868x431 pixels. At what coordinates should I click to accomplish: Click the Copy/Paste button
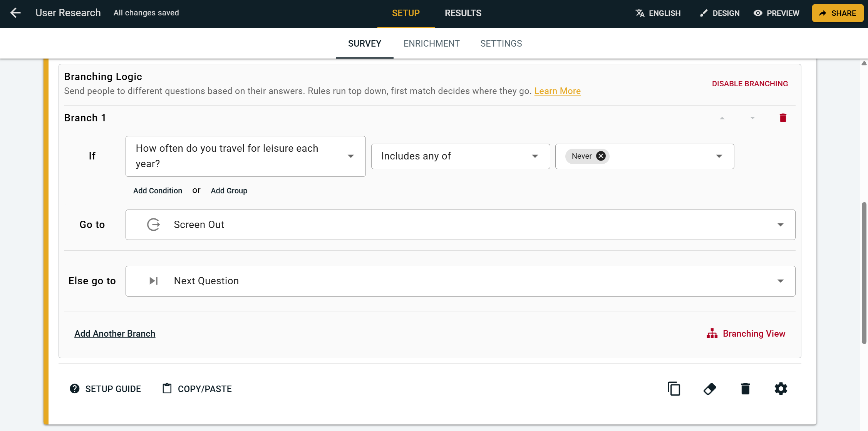coord(197,389)
